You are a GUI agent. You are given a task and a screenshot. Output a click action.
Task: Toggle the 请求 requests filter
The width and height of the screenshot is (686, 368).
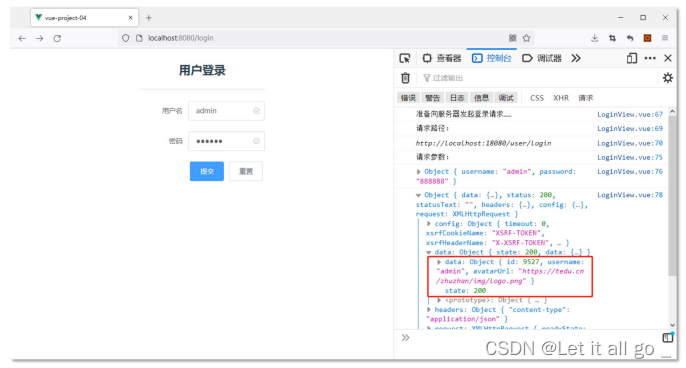(586, 98)
